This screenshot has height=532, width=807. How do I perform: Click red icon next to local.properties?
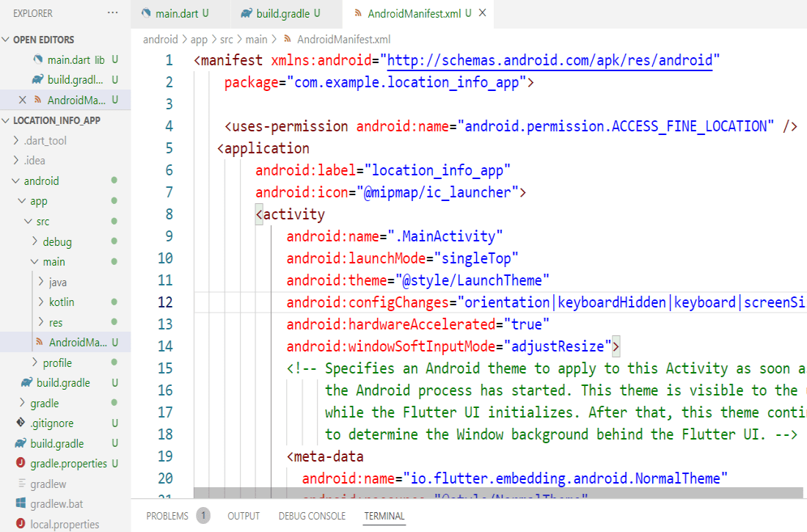[x=21, y=523]
